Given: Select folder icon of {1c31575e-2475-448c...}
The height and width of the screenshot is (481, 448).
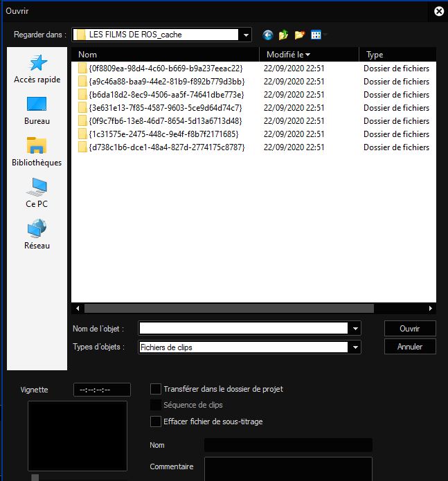Looking at the screenshot, I should click(x=82, y=134).
